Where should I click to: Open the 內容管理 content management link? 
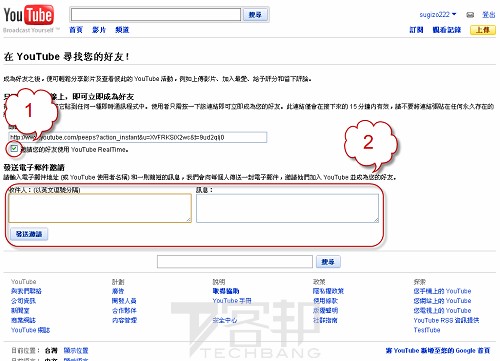pyautogui.click(x=124, y=320)
